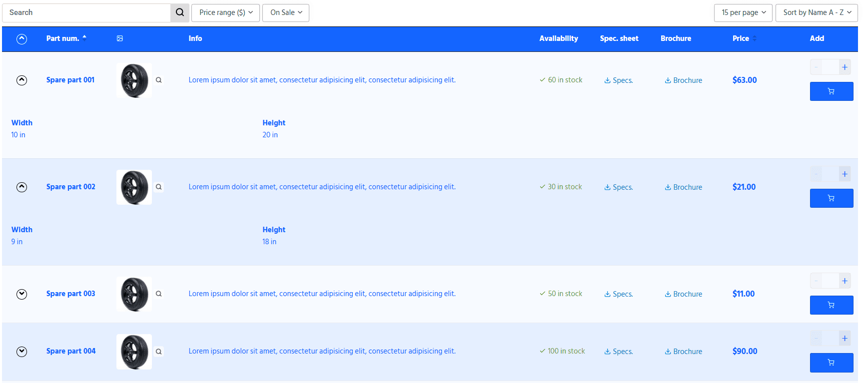
Task: Open the Spare part 004 link
Action: tap(71, 351)
